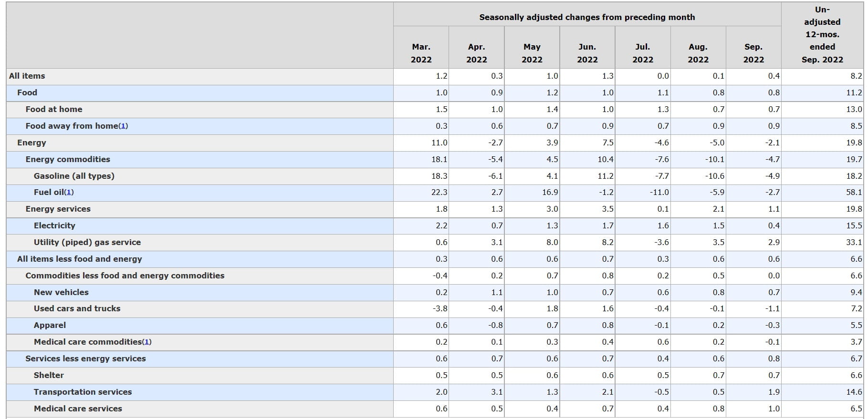Viewport: 868px width, 419px height.
Task: Click the 'Used cars and trucks' row label
Action: 77,308
